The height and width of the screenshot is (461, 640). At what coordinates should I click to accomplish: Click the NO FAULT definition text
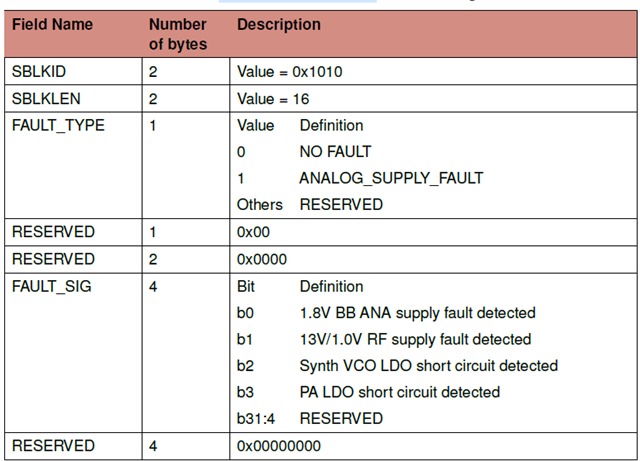335,152
